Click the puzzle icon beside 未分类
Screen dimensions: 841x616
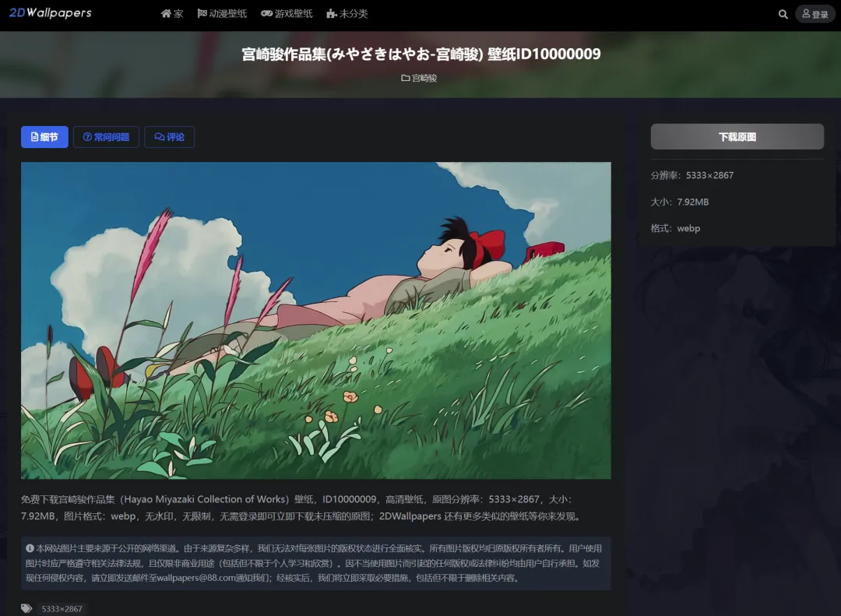[332, 13]
